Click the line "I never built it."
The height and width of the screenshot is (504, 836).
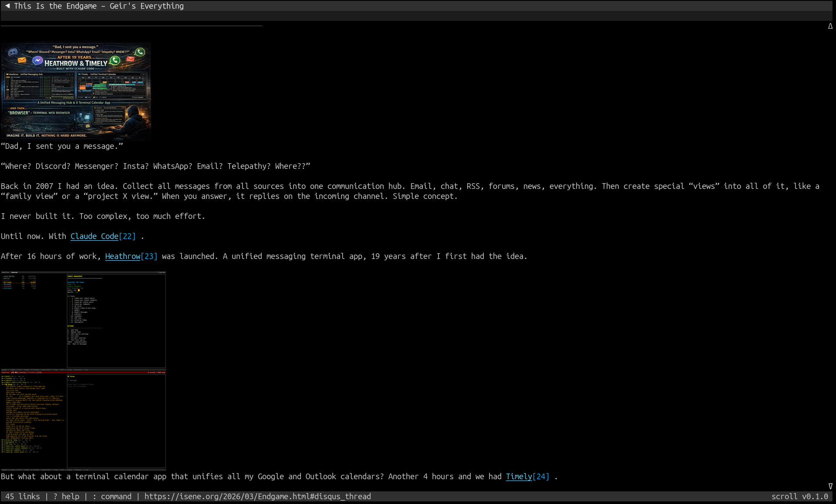click(103, 216)
